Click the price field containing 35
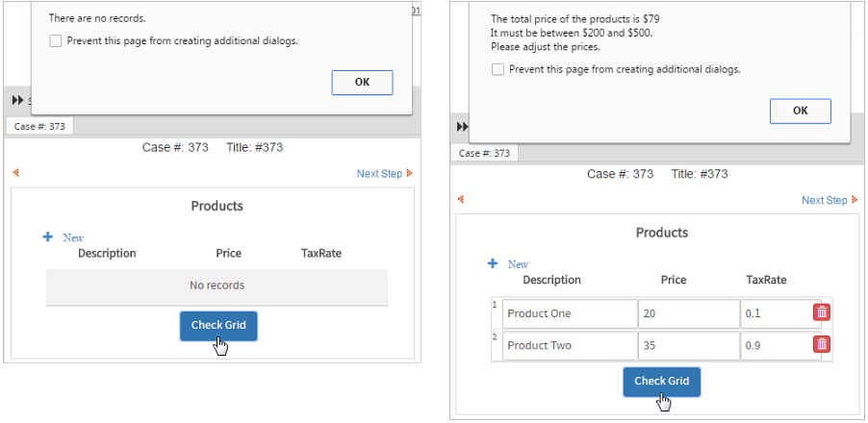Screen dimensions: 868x423 tap(688, 345)
